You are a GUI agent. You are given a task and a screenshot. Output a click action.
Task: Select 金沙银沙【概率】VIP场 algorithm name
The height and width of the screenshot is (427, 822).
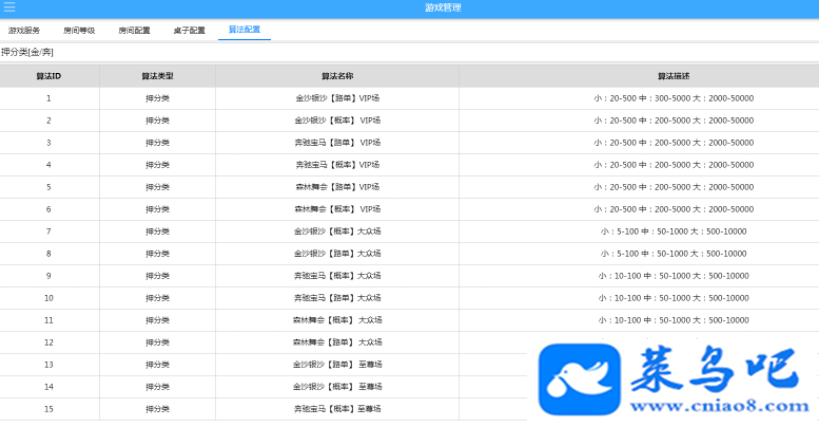pyautogui.click(x=337, y=120)
